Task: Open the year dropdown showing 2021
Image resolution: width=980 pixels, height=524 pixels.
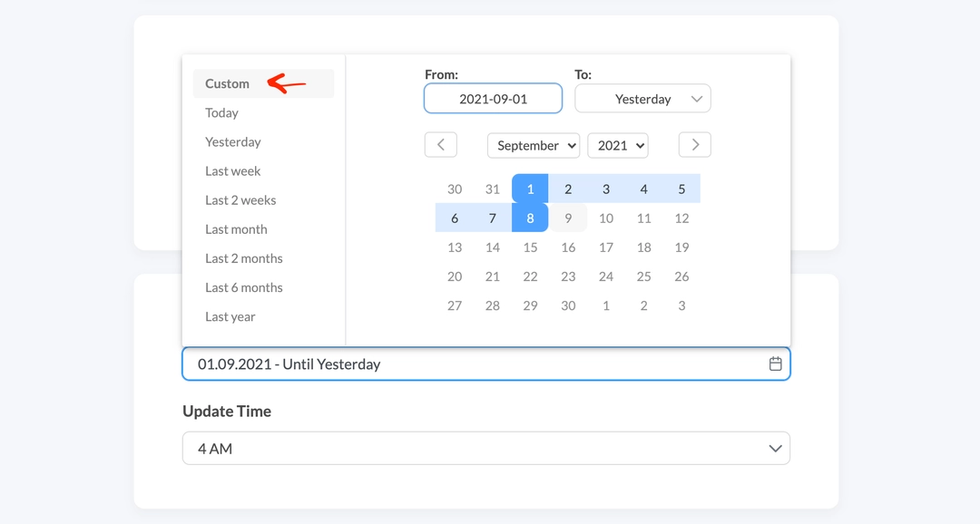Action: coord(618,146)
